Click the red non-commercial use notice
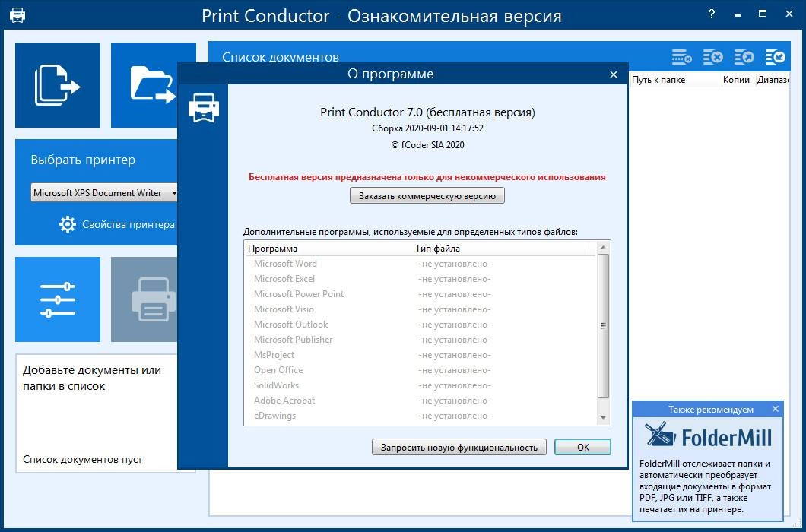This screenshot has width=806, height=532. tap(427, 177)
